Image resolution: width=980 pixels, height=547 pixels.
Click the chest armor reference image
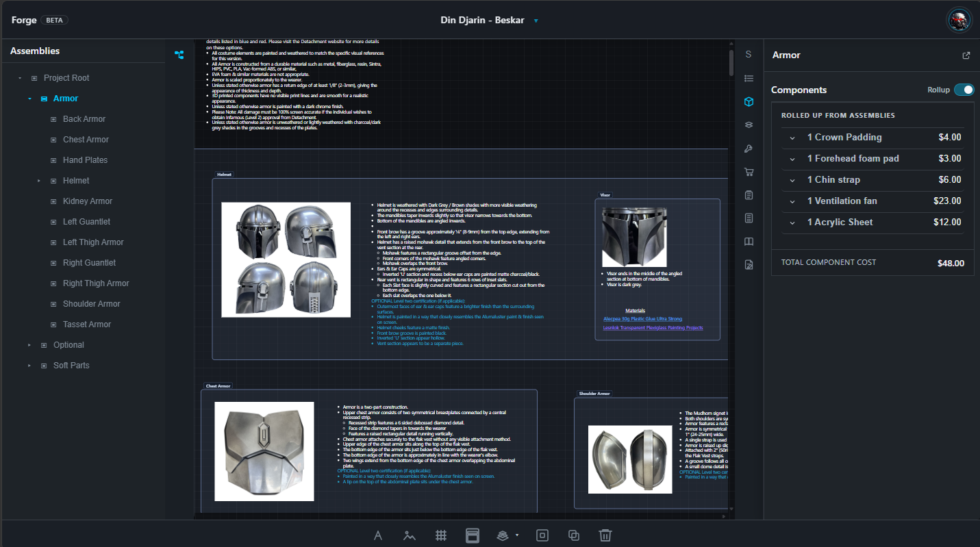pyautogui.click(x=264, y=451)
